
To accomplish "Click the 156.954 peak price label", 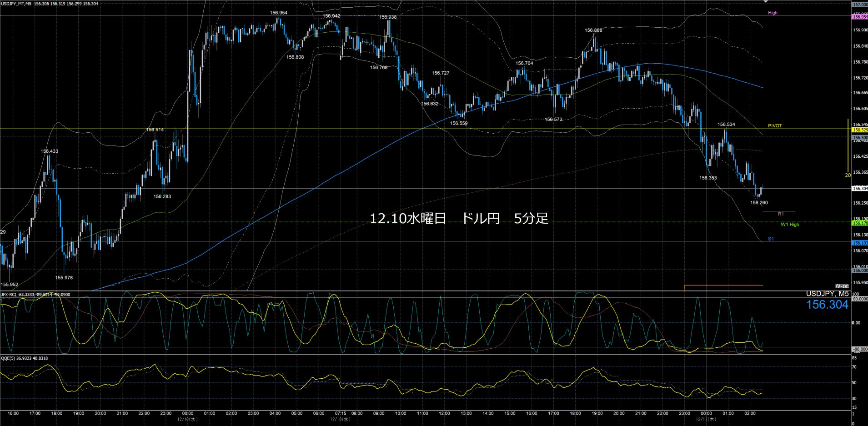I will (x=278, y=13).
